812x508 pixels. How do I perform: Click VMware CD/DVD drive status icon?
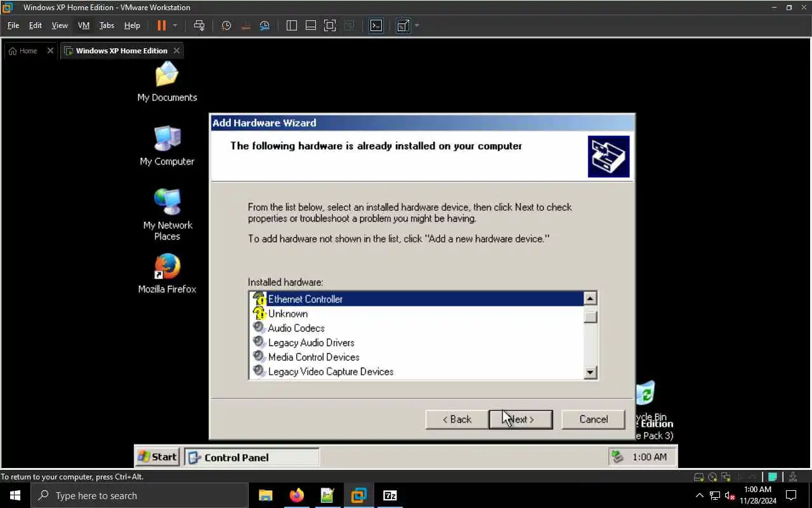pos(712,477)
